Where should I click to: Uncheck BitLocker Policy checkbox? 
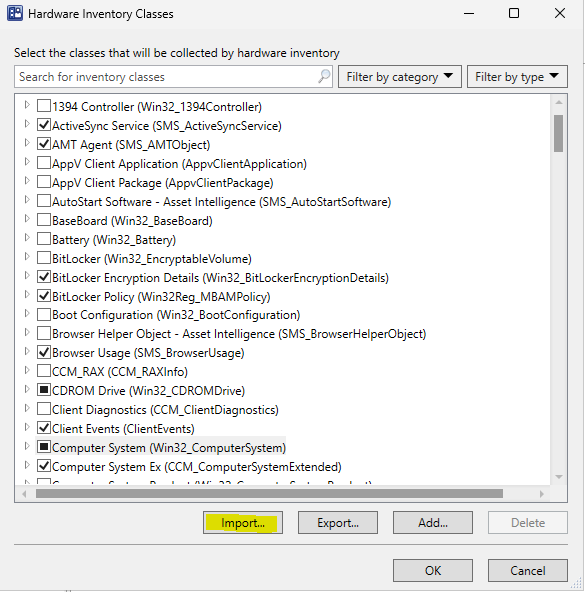(44, 296)
